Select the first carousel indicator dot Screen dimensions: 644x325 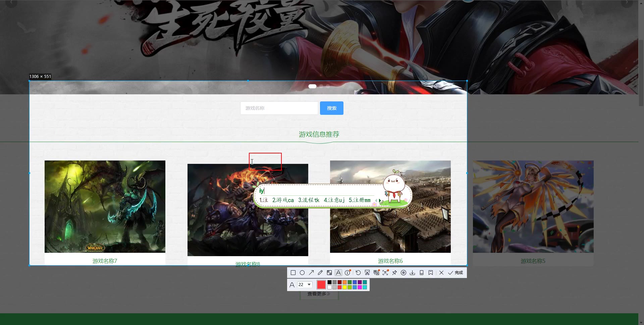point(312,86)
